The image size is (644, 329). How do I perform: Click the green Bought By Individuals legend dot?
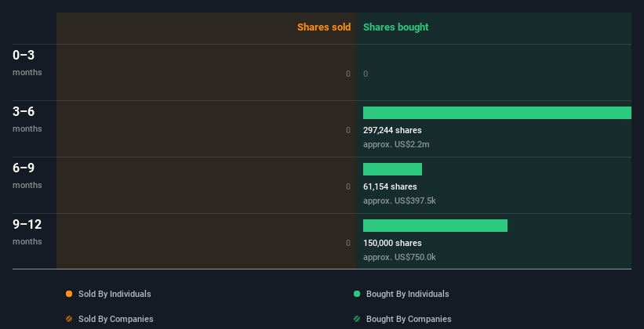357,294
